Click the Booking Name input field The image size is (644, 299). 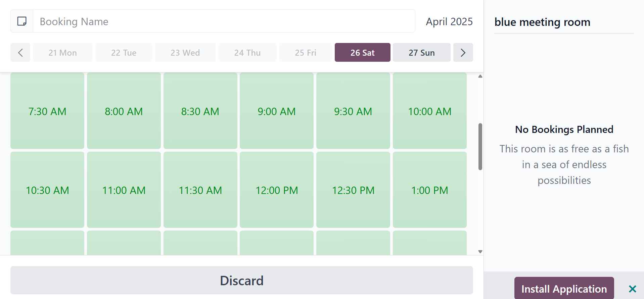(224, 21)
